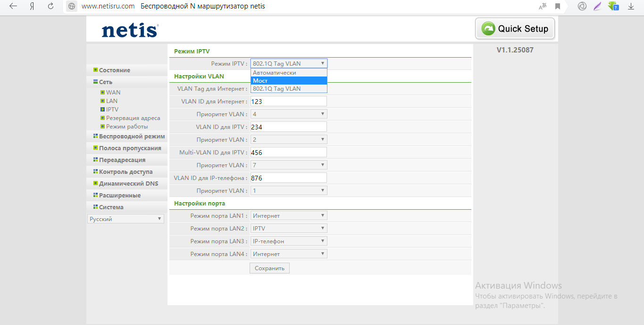Open priority dropdown showing value 1
This screenshot has width=644, height=325.
tap(289, 190)
